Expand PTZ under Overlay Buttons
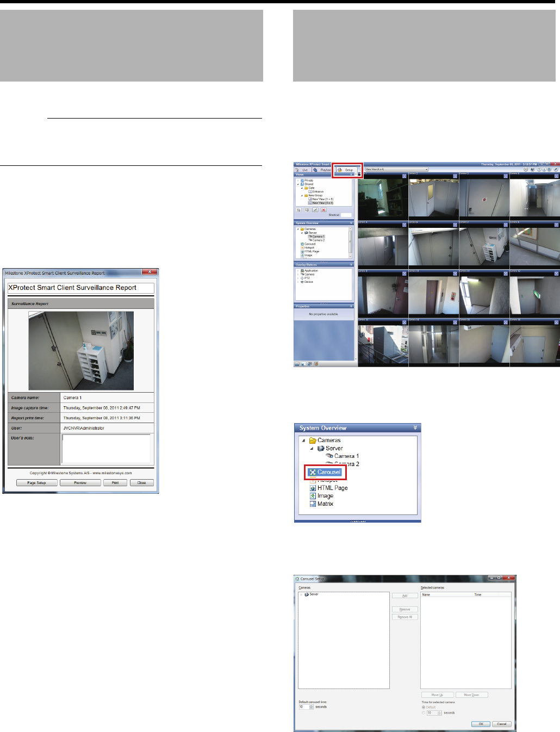Image resolution: width=560 pixels, height=732 pixels. click(x=298, y=278)
